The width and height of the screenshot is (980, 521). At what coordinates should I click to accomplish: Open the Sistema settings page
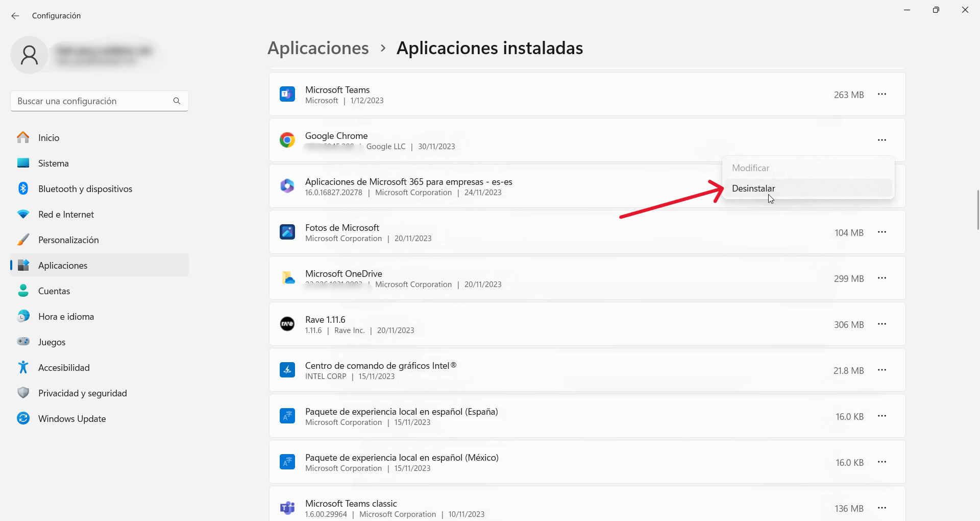coord(100,163)
